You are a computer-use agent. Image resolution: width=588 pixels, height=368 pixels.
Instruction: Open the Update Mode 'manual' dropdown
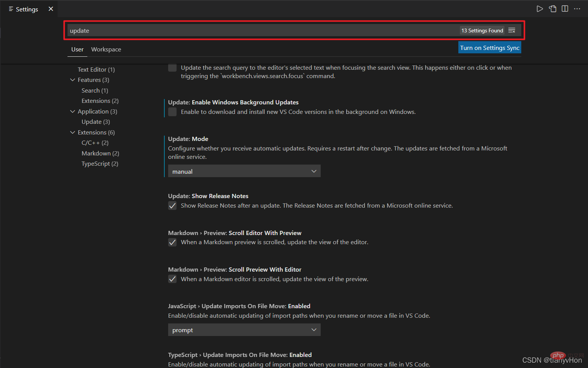point(244,171)
